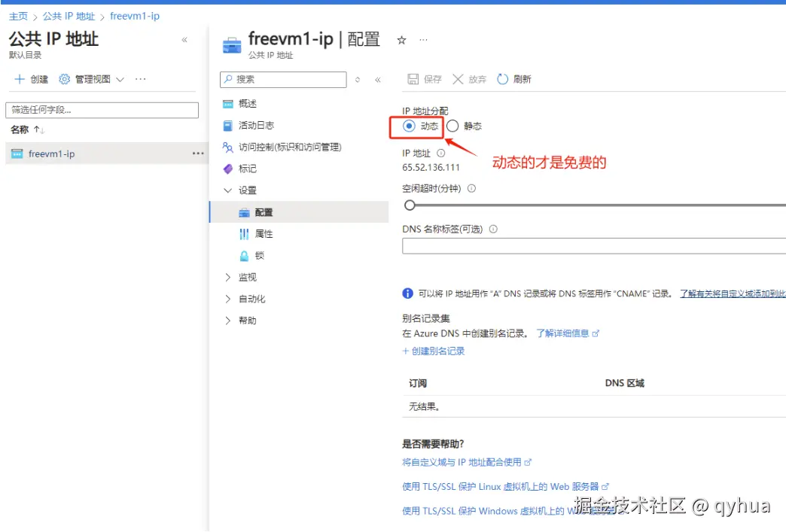Click the DNS 名称标签 input field
The height and width of the screenshot is (532, 786).
tap(594, 246)
